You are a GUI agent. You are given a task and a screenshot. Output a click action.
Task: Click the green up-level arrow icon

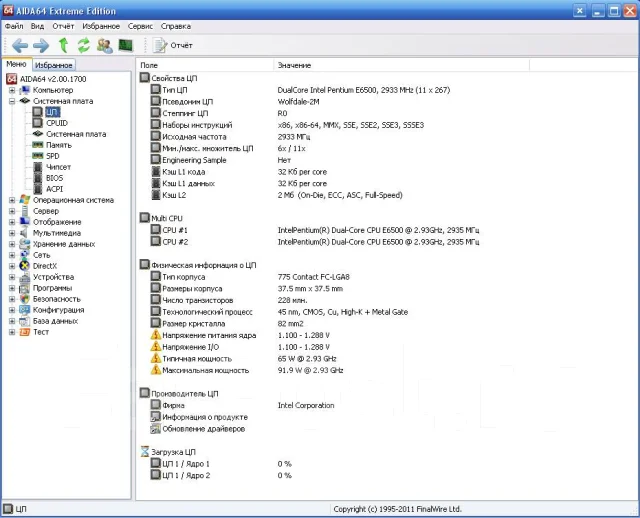(x=63, y=45)
